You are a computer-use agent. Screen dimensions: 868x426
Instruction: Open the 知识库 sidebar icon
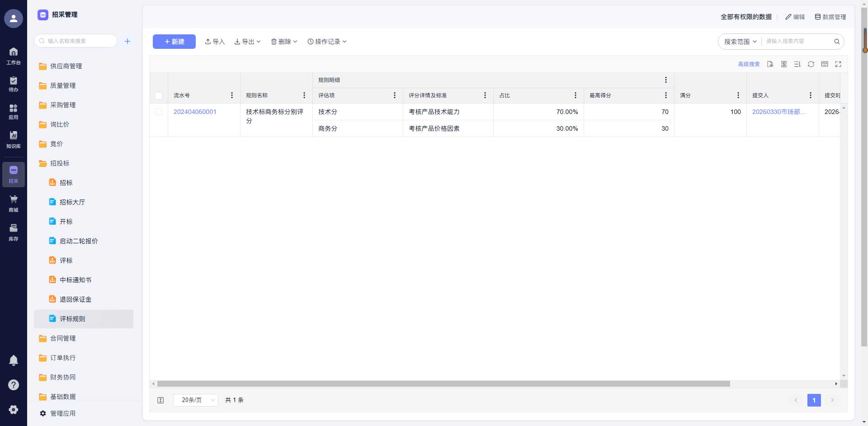tap(14, 139)
